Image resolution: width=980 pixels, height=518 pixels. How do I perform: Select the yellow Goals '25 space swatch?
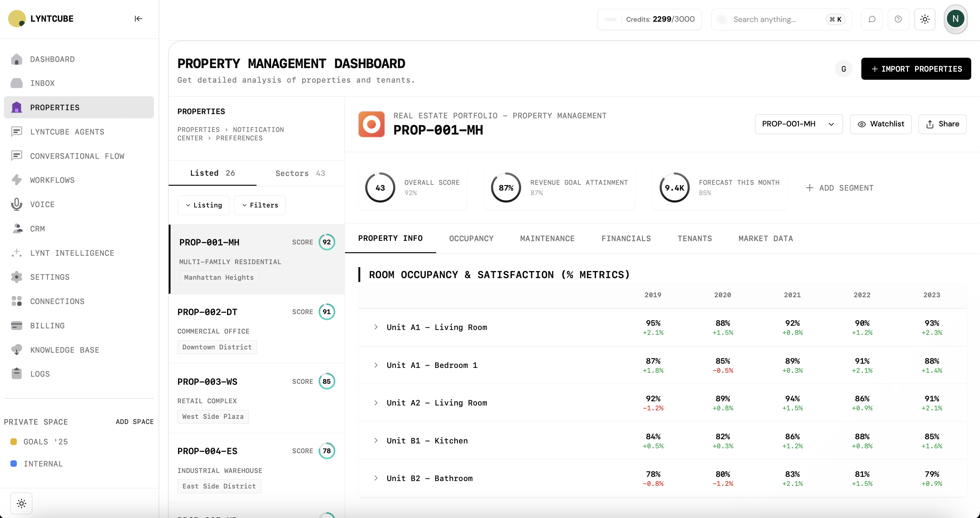pos(14,441)
